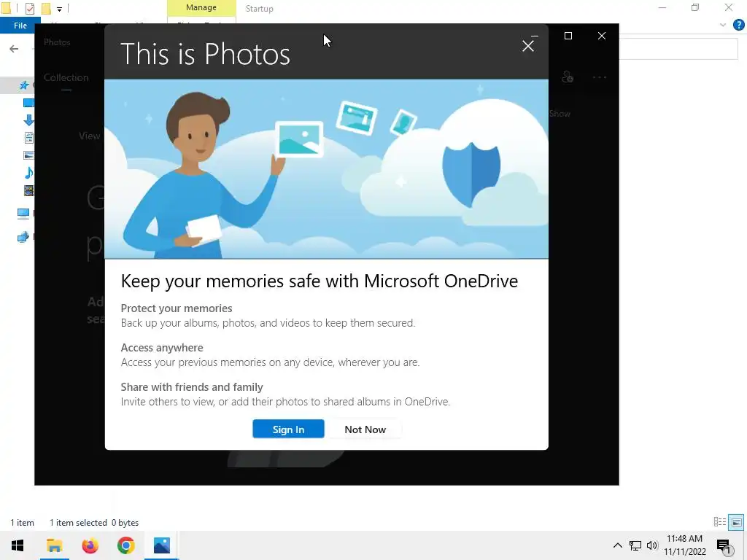
Task: Open clock showing 11:48 AM
Action: coord(684,545)
